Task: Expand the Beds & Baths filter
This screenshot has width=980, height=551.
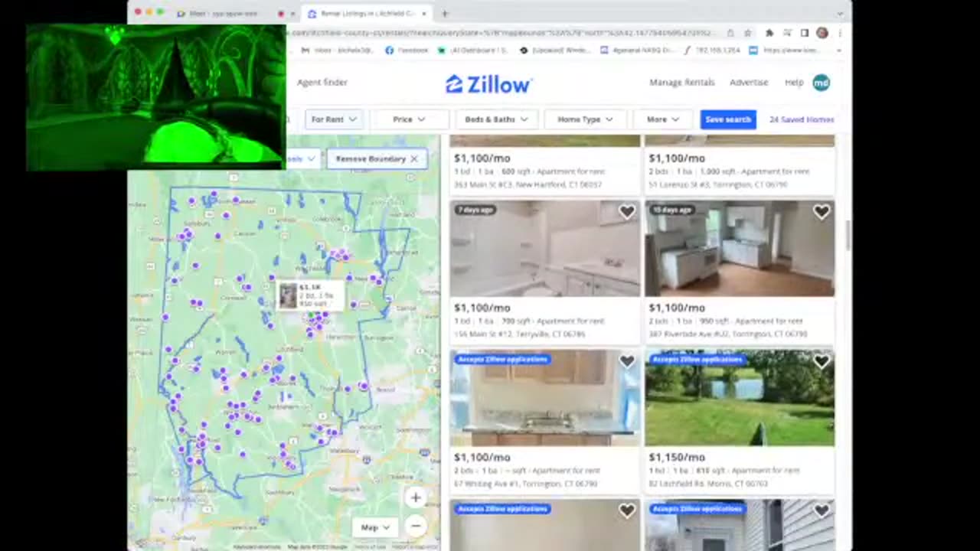Action: (496, 119)
